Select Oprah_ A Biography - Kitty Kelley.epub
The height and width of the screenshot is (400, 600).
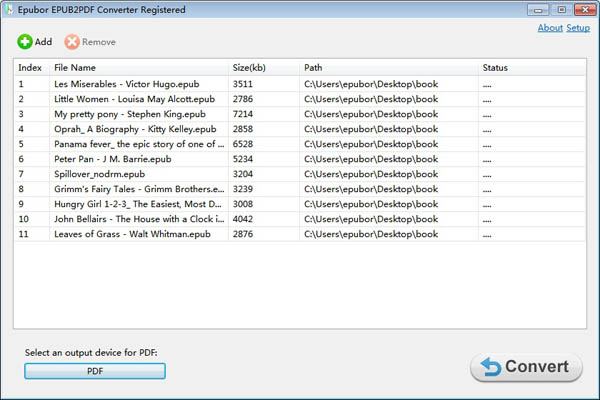coord(135,129)
